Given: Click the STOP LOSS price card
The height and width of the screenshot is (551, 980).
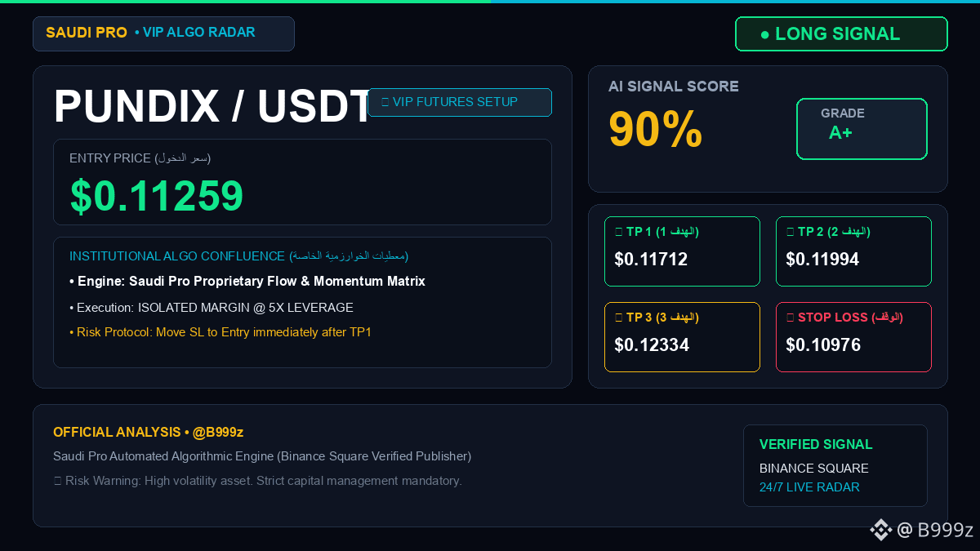Looking at the screenshot, I should pyautogui.click(x=853, y=337).
